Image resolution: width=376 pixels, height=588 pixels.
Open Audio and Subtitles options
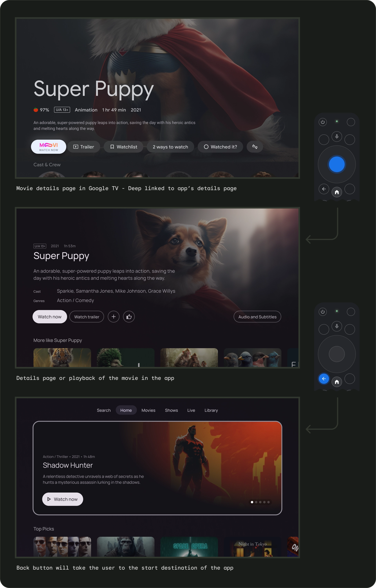tap(258, 317)
